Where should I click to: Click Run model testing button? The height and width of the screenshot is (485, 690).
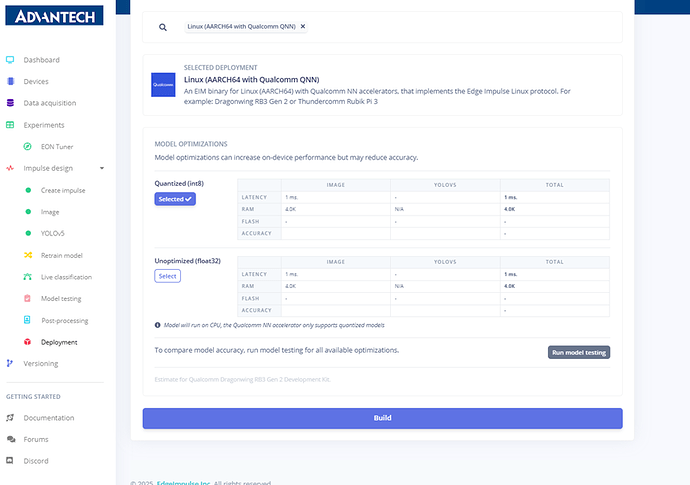[579, 353]
